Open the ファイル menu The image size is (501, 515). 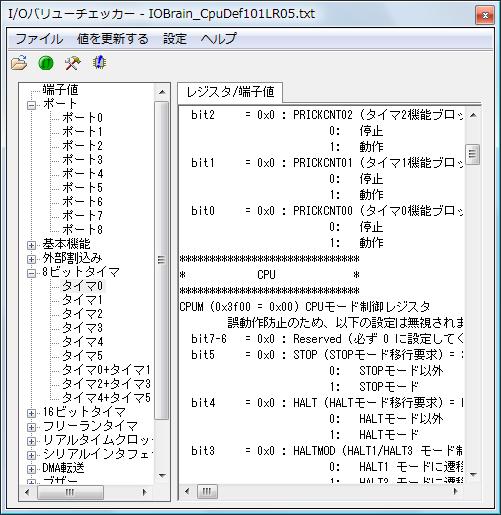pyautogui.click(x=39, y=39)
